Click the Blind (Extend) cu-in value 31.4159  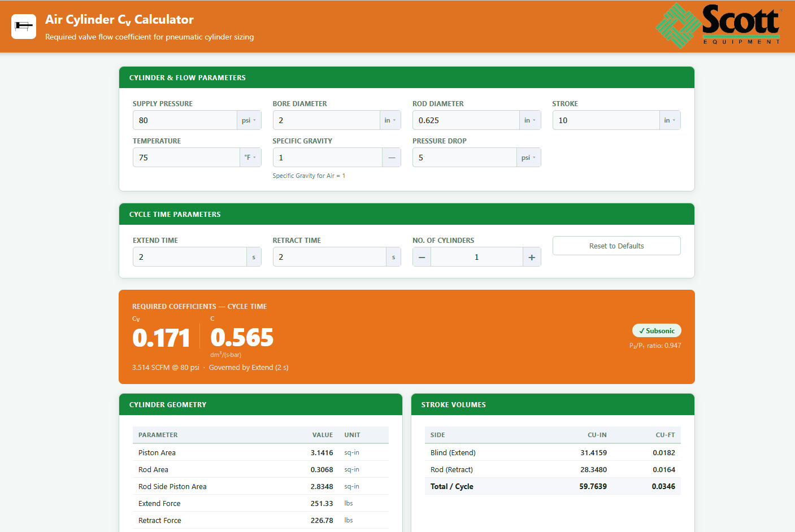click(x=593, y=452)
